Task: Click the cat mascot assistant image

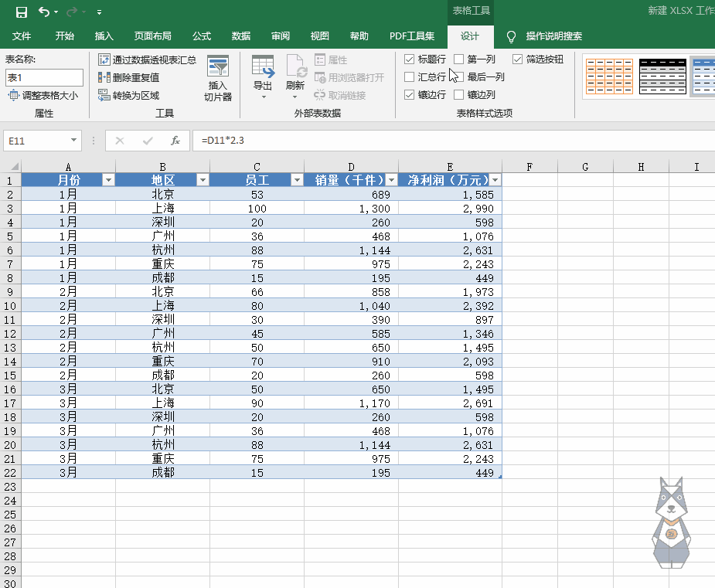Action: pos(671,522)
